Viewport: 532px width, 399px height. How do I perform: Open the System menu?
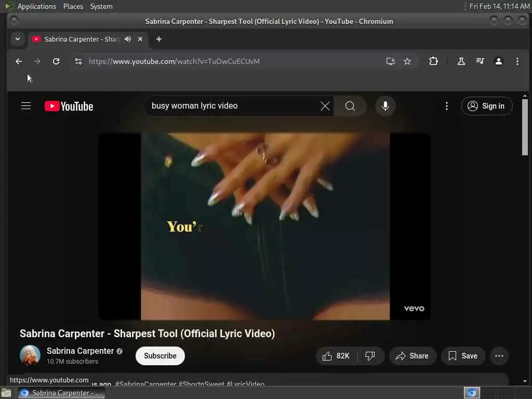101,6
